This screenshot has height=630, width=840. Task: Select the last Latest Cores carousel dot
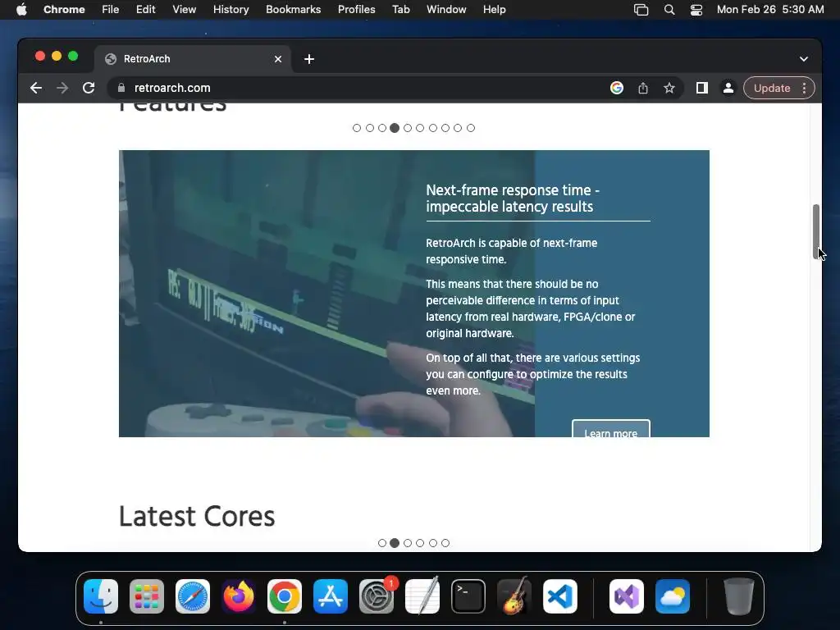445,543
